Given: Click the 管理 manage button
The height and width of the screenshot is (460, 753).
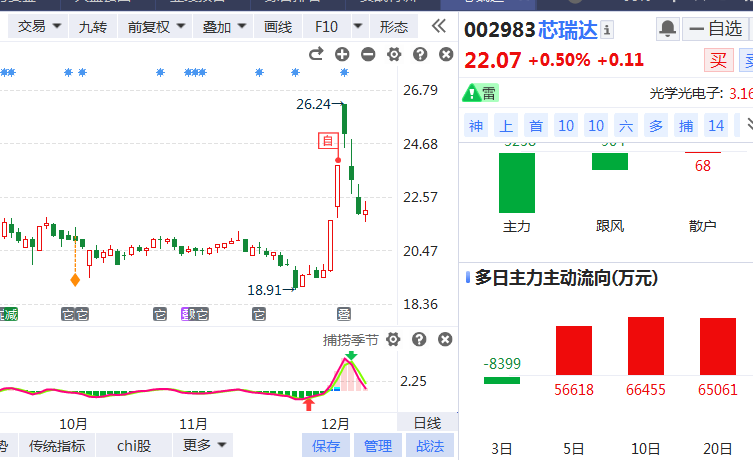Looking at the screenshot, I should pos(378,446).
